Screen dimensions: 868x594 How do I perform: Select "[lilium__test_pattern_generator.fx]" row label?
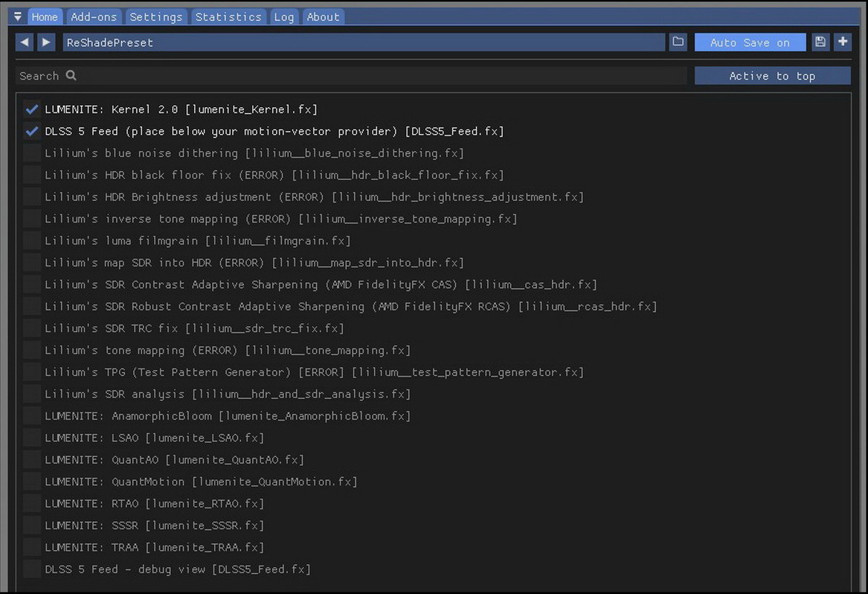(x=468, y=371)
